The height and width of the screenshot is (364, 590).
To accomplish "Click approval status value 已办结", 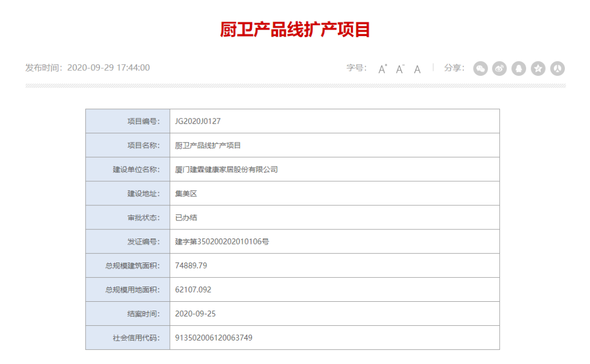I will pyautogui.click(x=186, y=217).
